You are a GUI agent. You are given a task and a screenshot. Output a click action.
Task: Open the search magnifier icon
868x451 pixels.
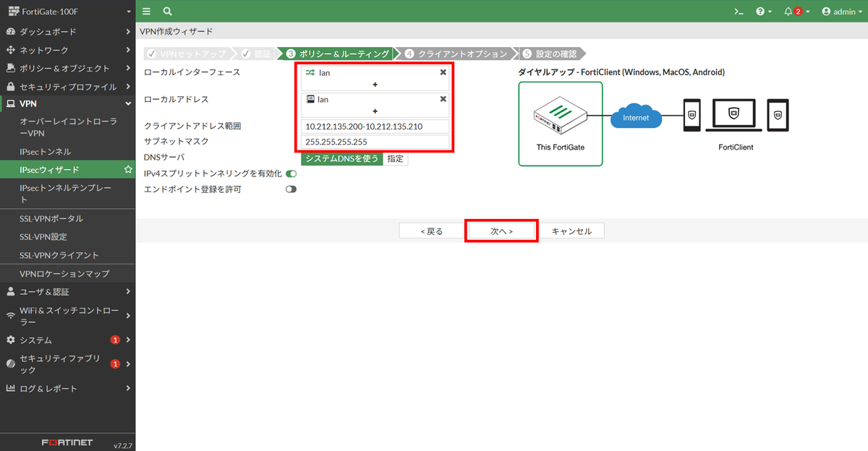point(168,12)
